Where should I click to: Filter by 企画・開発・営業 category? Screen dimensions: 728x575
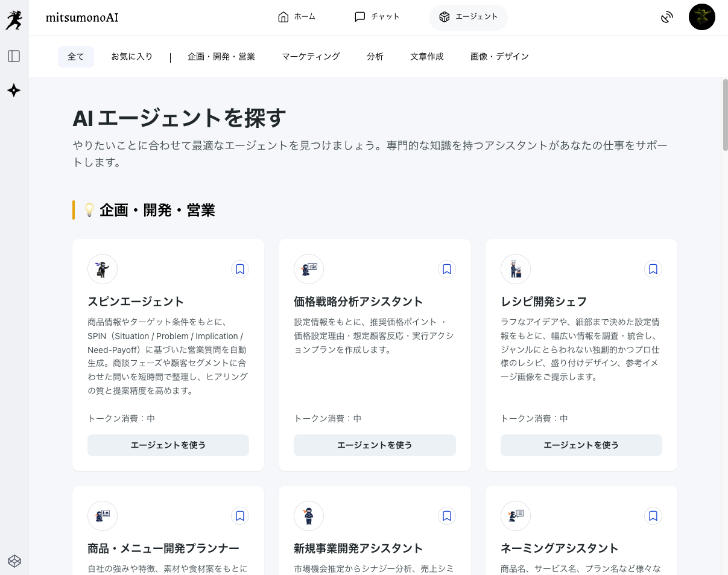click(221, 57)
